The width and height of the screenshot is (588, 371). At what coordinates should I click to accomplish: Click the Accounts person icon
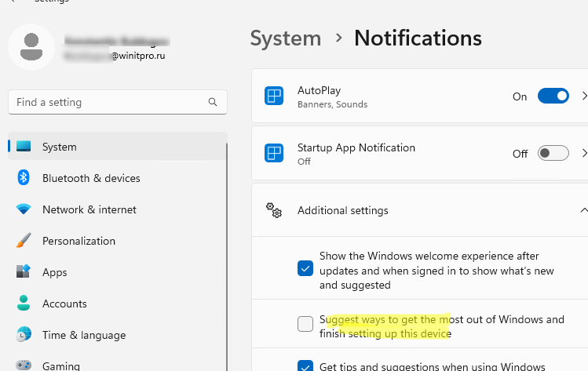24,304
